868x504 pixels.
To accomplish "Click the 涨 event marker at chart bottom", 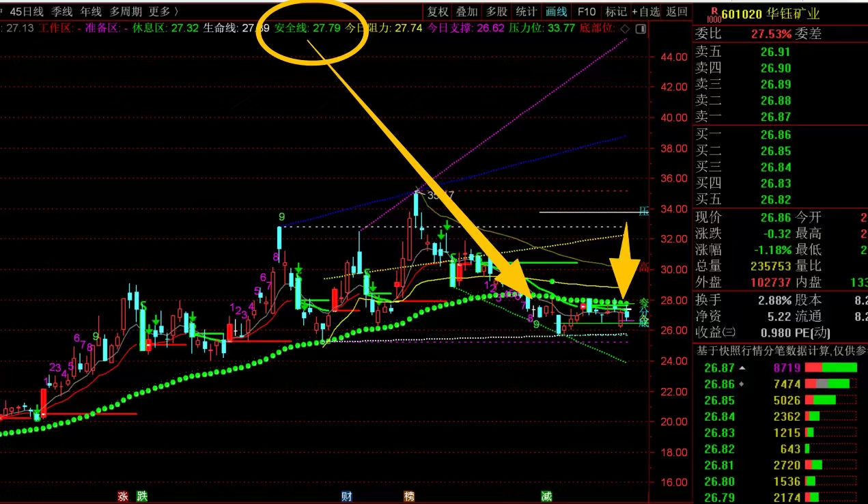I will point(124,496).
